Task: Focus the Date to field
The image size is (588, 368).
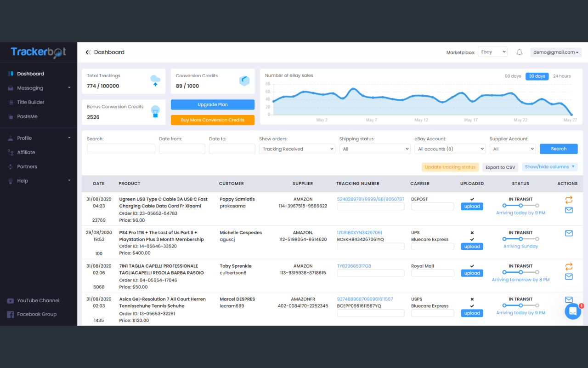Action: (x=232, y=149)
